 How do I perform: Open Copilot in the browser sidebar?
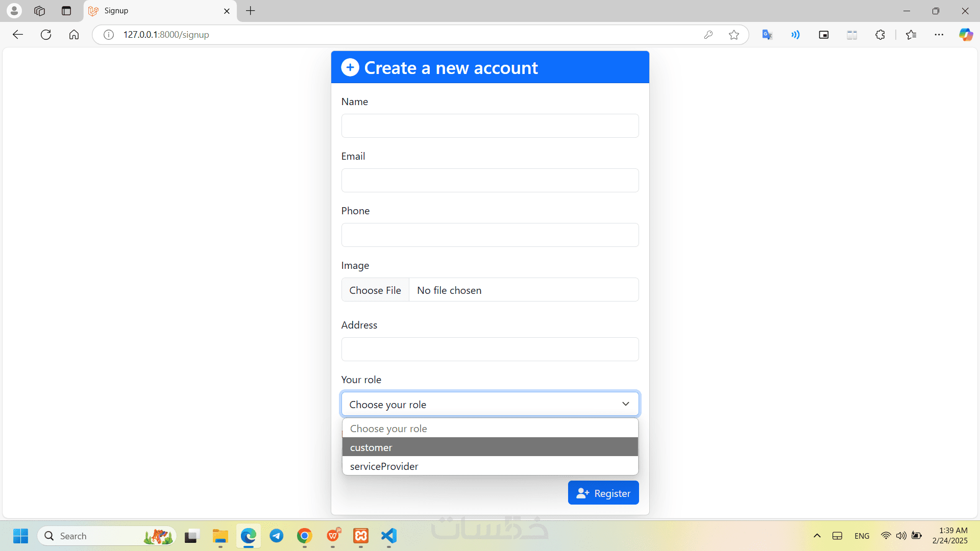(965, 35)
